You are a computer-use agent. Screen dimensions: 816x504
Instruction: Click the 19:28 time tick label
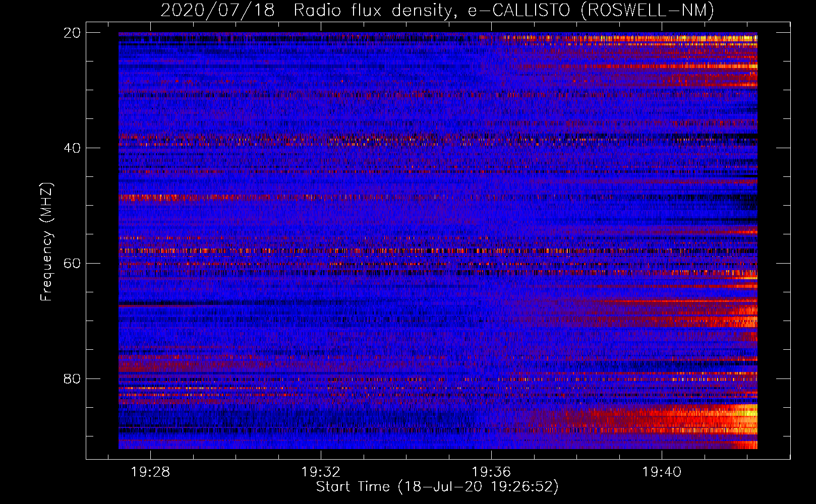coord(150,472)
